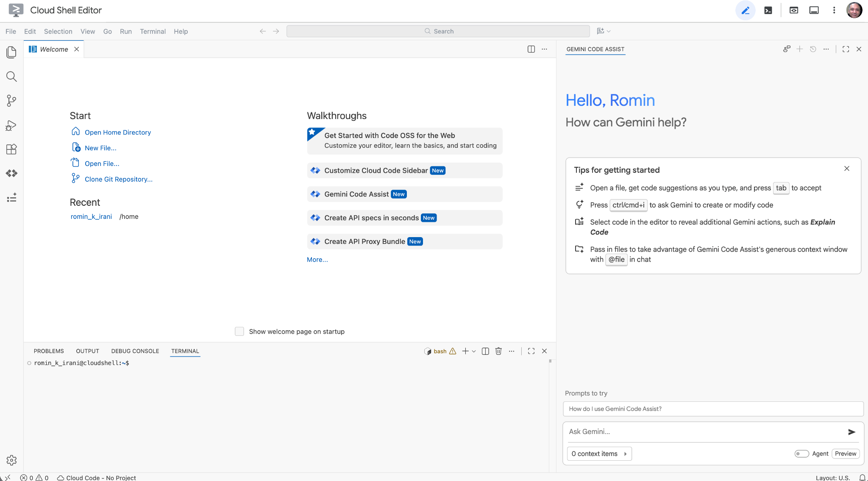
Task: Open the outline list icon in the activity bar
Action: (x=11, y=198)
